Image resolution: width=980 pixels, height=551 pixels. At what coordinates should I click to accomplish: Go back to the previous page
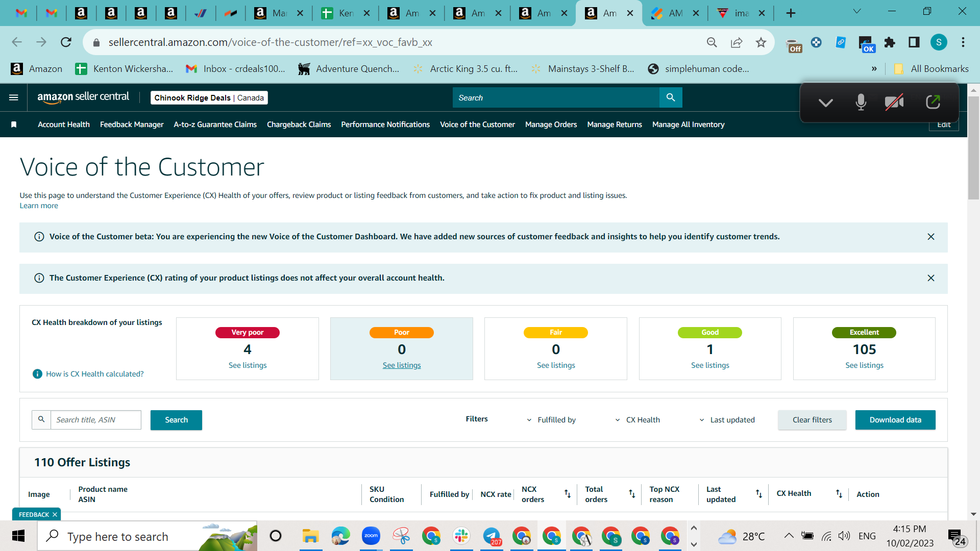[17, 42]
